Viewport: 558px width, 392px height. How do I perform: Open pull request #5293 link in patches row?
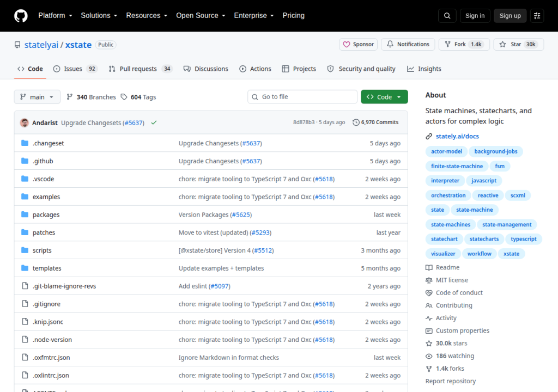point(261,232)
